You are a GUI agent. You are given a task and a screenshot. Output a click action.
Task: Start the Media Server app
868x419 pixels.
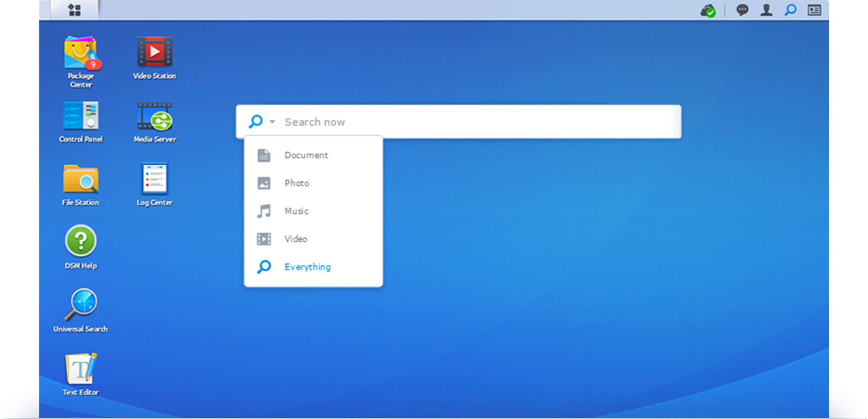(154, 117)
